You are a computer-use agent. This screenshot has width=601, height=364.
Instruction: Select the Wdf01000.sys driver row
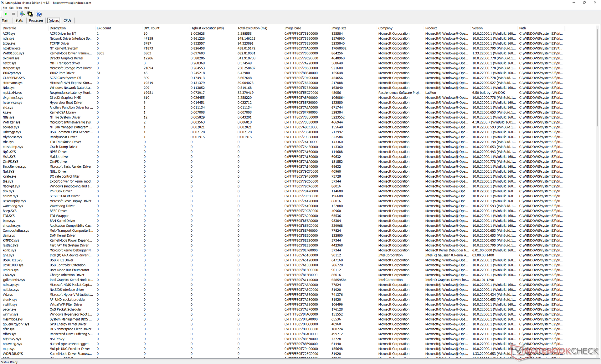pos(13,53)
